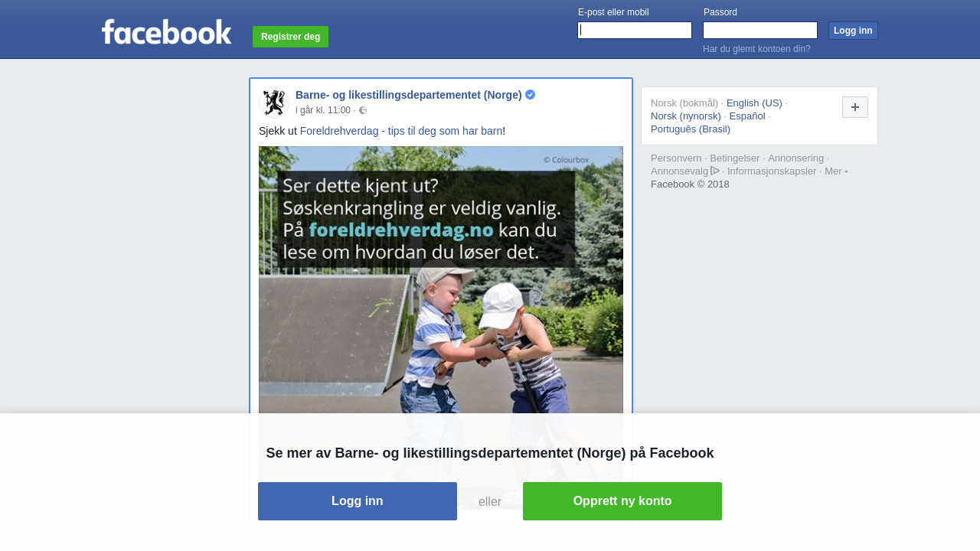Viewport: 980px width, 551px height.
Task: Click the plus icon for more languages
Action: tap(855, 107)
